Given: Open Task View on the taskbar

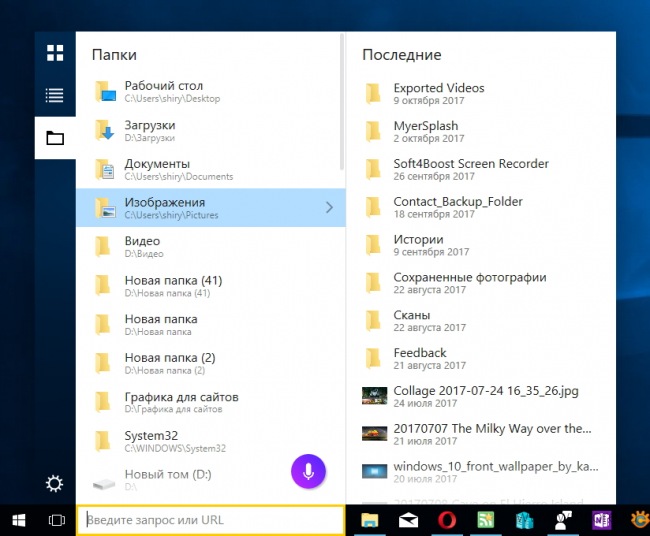Looking at the screenshot, I should [57, 520].
